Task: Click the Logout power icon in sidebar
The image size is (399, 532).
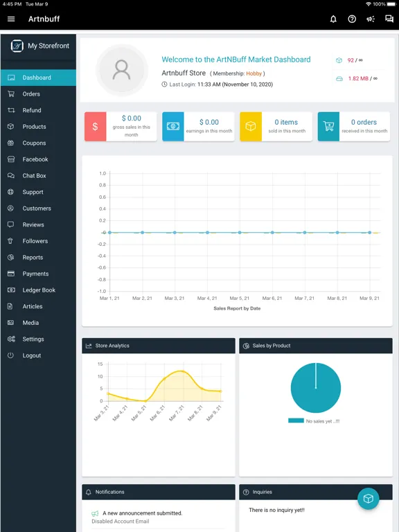Action: [11, 355]
